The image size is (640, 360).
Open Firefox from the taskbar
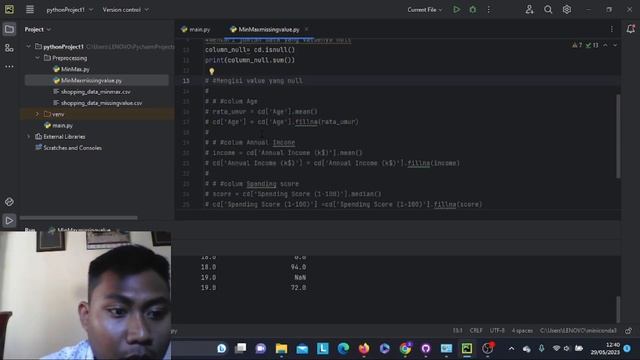(x=364, y=348)
